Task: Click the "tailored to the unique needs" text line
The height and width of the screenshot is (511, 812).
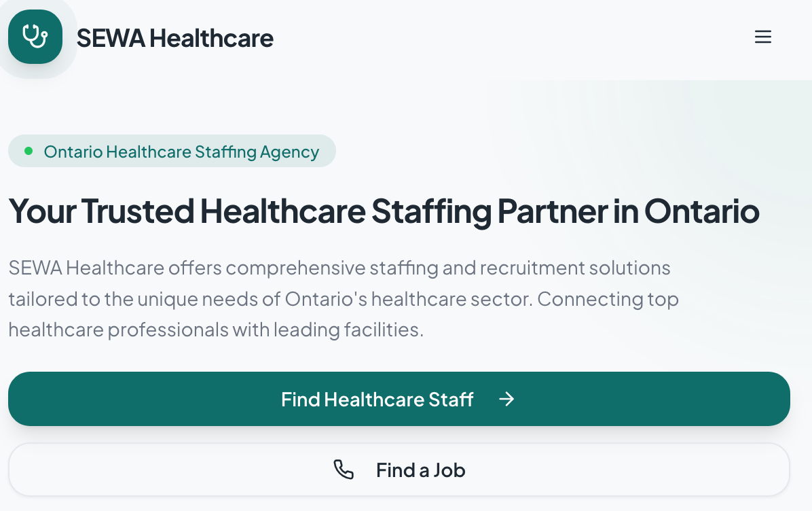Action: pyautogui.click(x=343, y=299)
